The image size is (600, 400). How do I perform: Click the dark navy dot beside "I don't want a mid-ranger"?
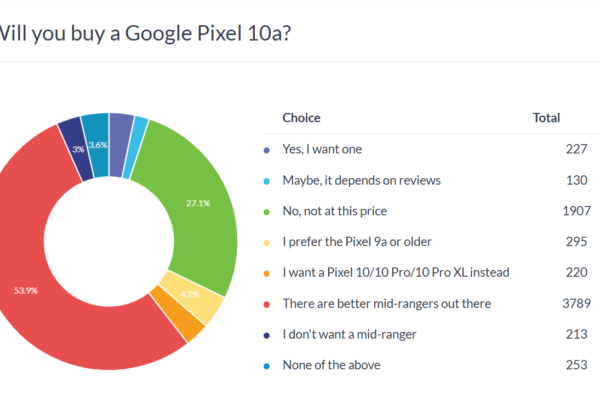coord(266,335)
